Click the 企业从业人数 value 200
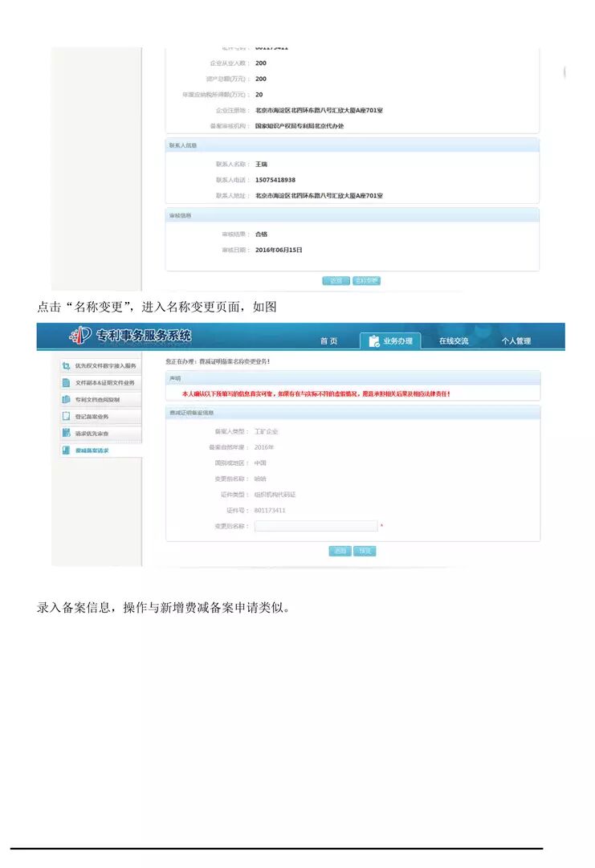This screenshot has width=595, height=868. click(261, 63)
